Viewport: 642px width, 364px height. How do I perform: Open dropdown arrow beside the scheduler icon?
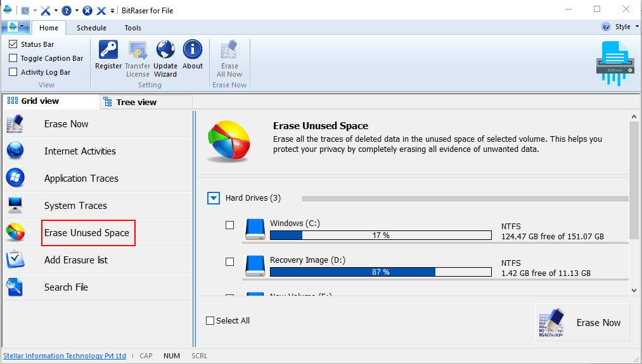[35, 11]
